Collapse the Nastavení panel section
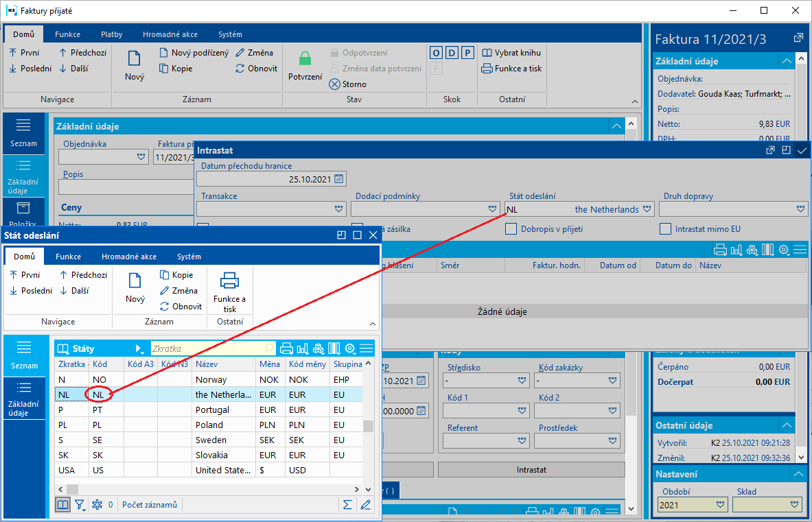This screenshot has width=812, height=522. point(798,474)
